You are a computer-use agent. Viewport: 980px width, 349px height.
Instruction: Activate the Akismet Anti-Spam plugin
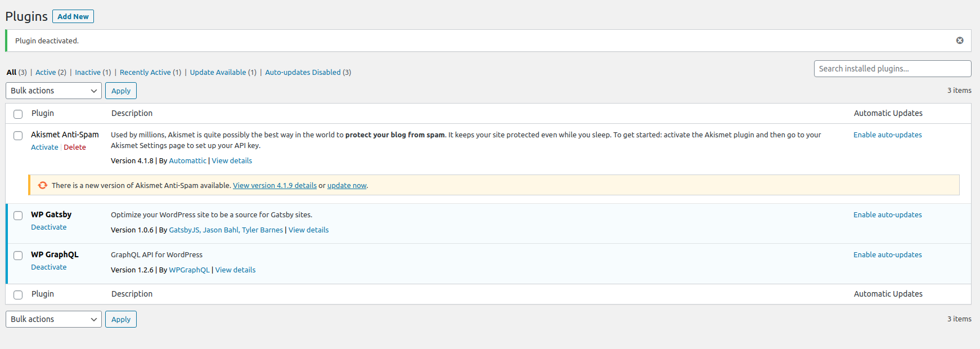click(44, 147)
